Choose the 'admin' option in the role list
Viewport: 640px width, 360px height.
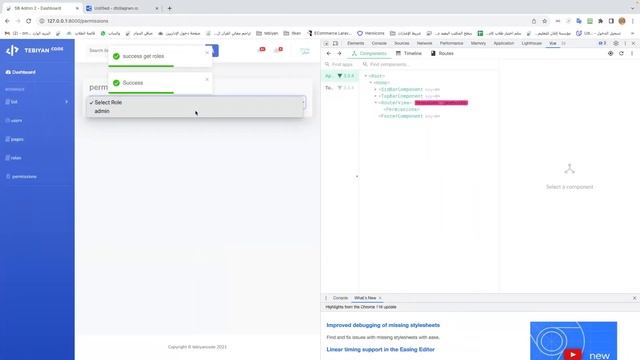click(196, 111)
